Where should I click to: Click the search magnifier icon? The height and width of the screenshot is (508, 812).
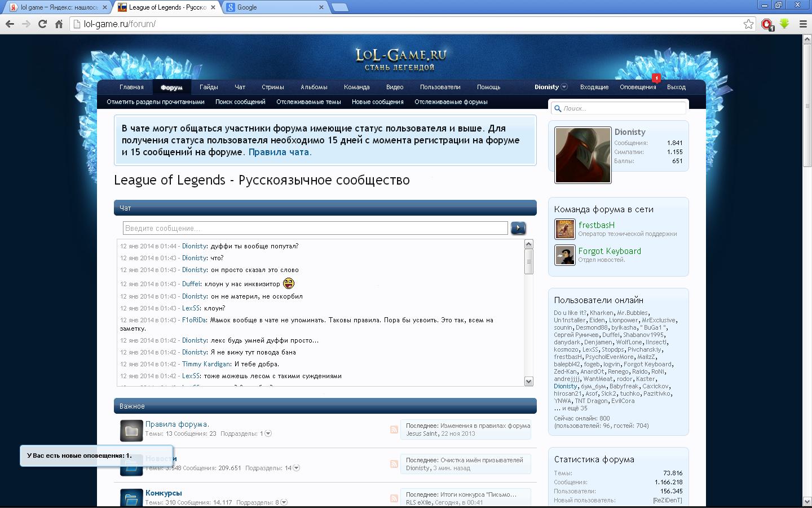click(558, 108)
